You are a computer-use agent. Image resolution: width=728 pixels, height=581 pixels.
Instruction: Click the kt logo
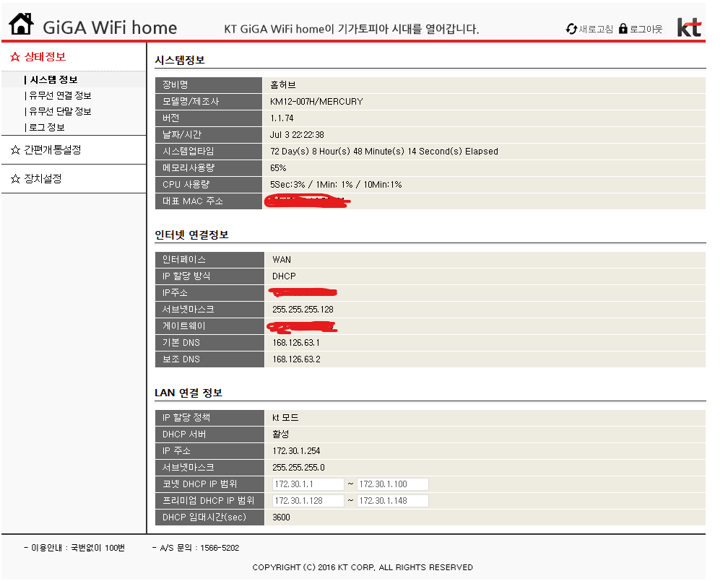[x=689, y=27]
